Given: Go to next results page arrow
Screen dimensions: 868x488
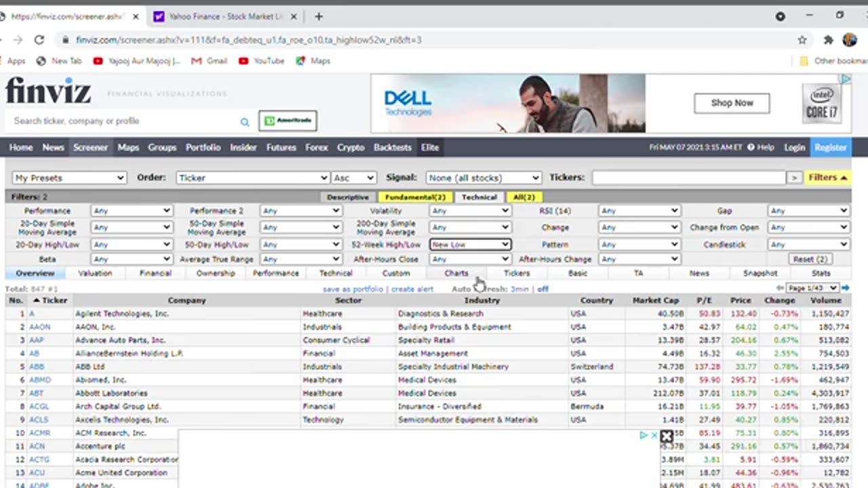Looking at the screenshot, I should [x=846, y=288].
